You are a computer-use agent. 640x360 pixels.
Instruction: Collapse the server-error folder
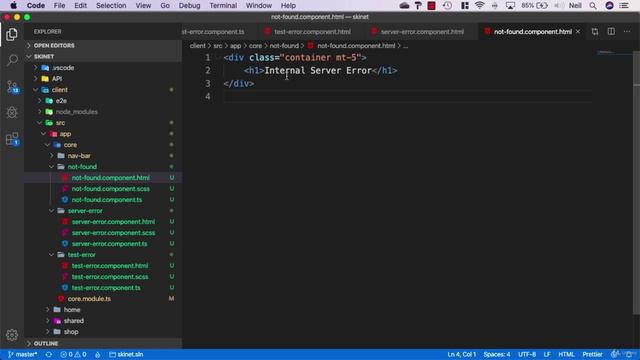[x=103, y=211]
